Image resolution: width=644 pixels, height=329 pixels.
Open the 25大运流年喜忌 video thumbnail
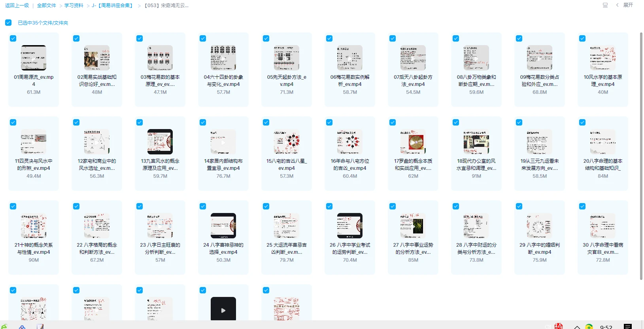(287, 226)
